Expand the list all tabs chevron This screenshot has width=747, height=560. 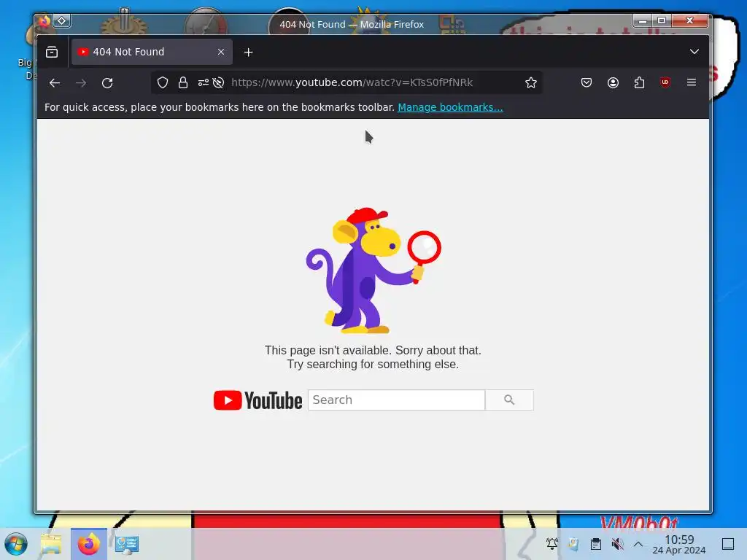(x=694, y=52)
